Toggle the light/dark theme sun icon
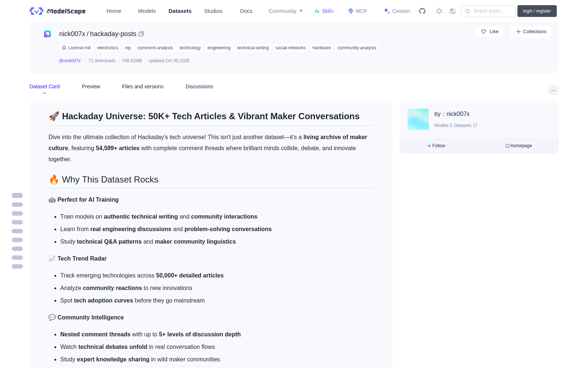 (439, 11)
